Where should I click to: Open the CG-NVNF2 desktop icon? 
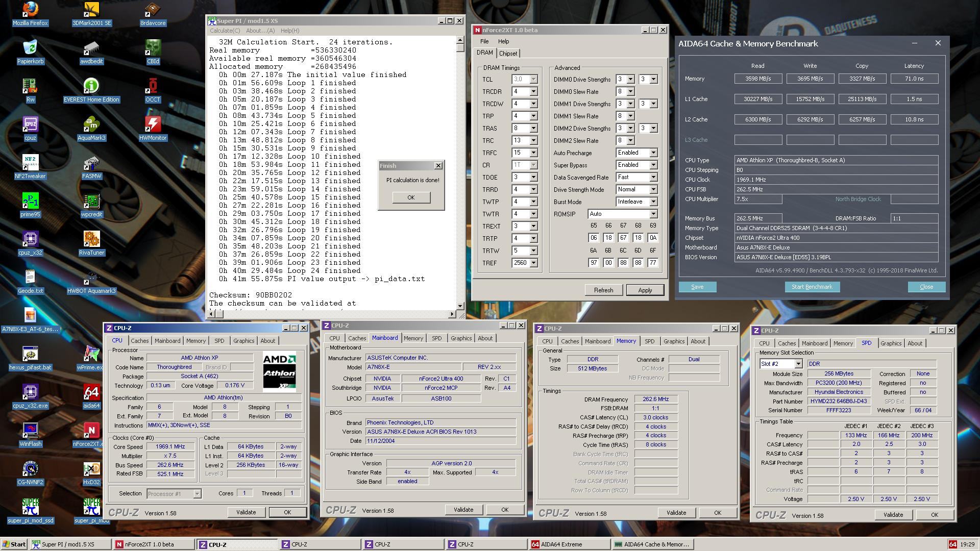[30, 473]
